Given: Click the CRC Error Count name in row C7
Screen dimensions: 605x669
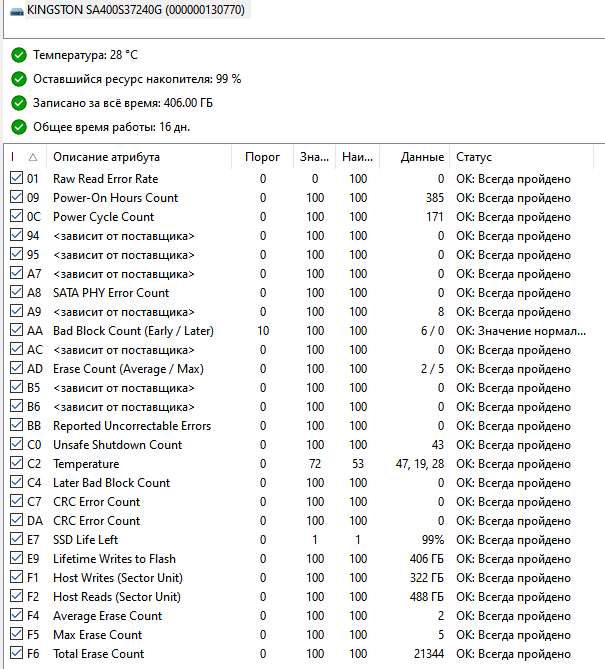Looking at the screenshot, I should point(96,502).
